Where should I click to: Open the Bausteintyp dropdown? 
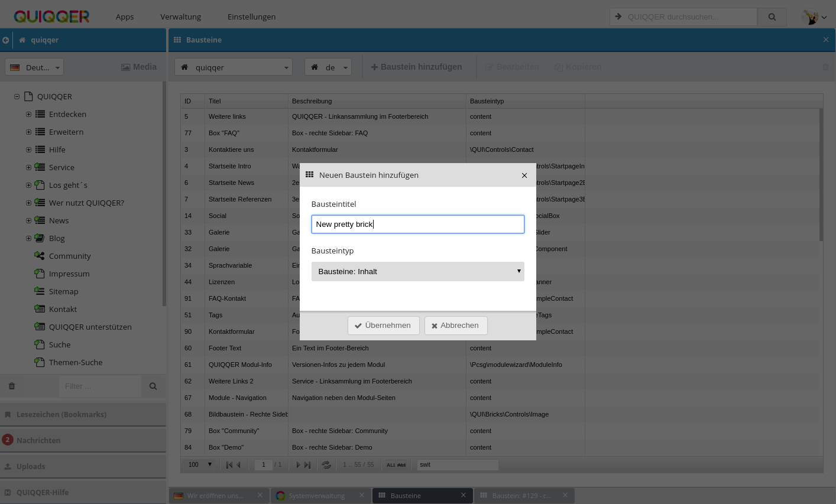[417, 272]
